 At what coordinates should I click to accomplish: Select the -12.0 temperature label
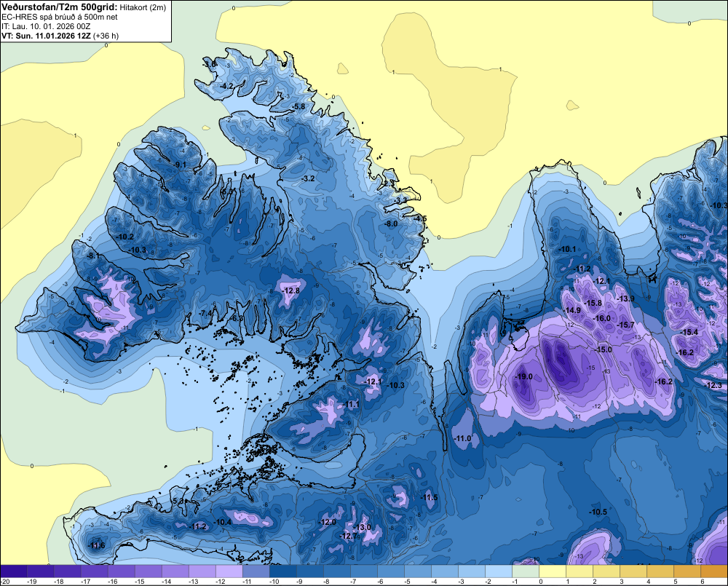click(328, 522)
